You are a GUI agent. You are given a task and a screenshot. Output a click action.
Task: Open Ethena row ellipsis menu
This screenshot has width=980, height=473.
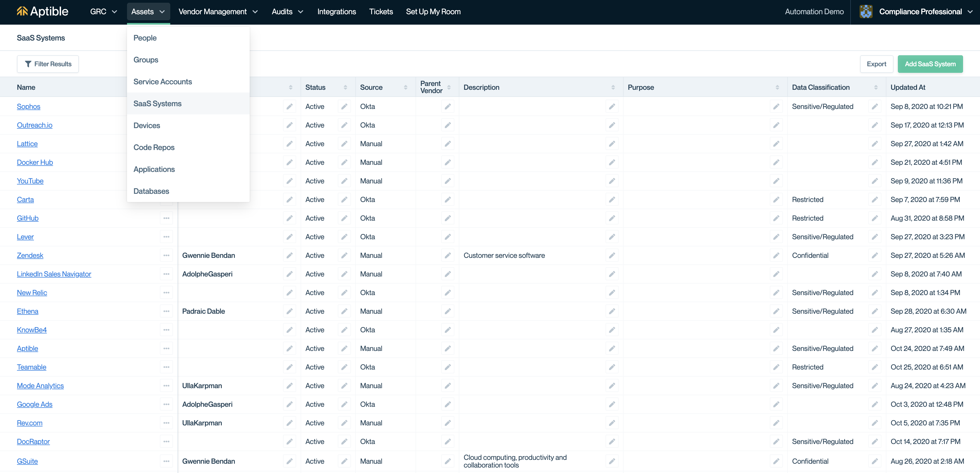(x=166, y=311)
